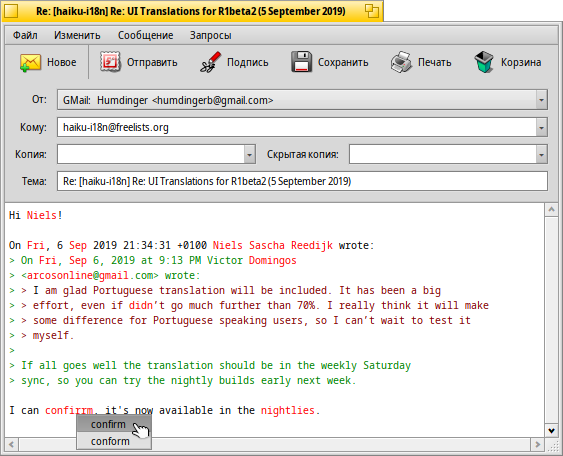This screenshot has width=563, height=456.
Task: Open the Copy (Копия) field dropdown arrow
Action: [250, 154]
